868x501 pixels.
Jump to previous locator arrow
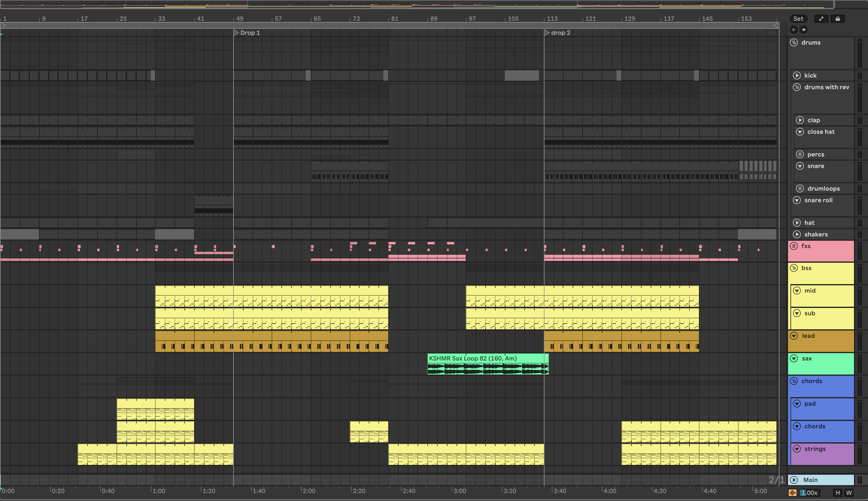pyautogui.click(x=794, y=30)
